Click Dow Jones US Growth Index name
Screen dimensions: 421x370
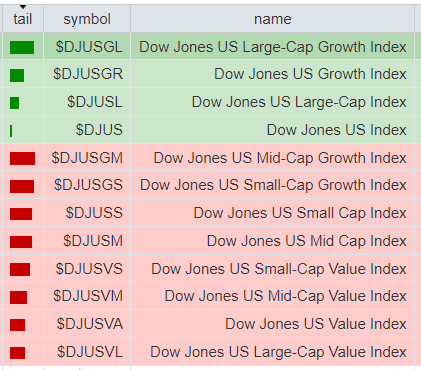(310, 74)
